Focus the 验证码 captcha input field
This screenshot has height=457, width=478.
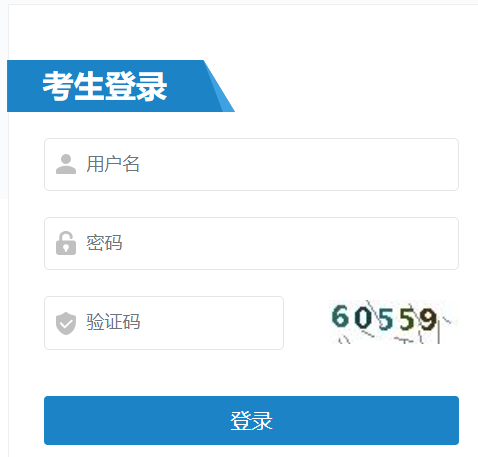pyautogui.click(x=164, y=323)
